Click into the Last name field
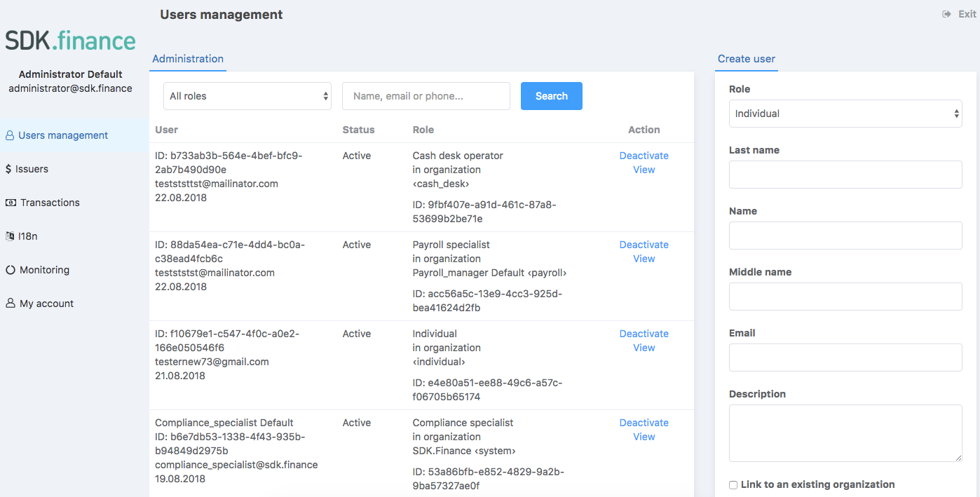This screenshot has width=980, height=497. pos(845,175)
